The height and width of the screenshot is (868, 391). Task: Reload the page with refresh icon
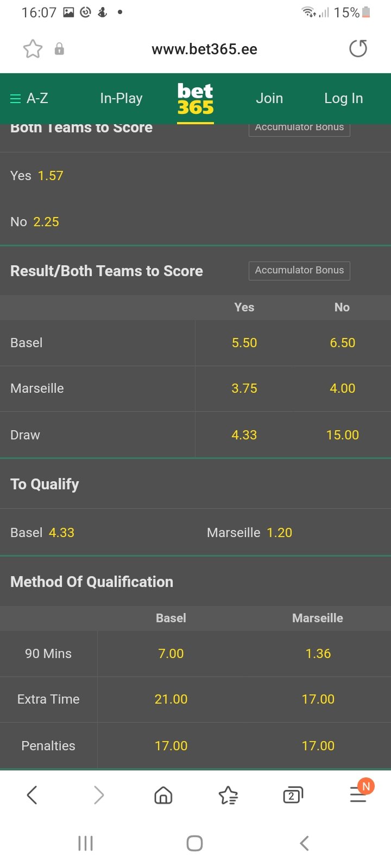click(x=358, y=49)
